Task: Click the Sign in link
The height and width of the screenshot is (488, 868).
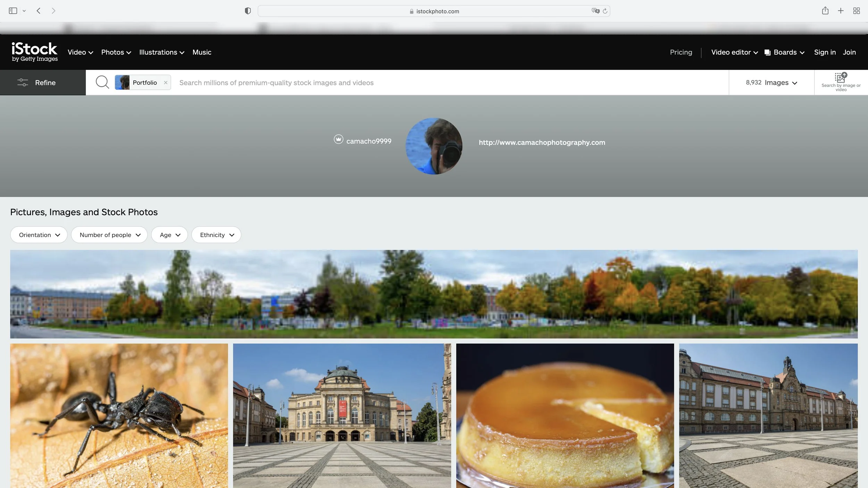Action: pyautogui.click(x=825, y=52)
